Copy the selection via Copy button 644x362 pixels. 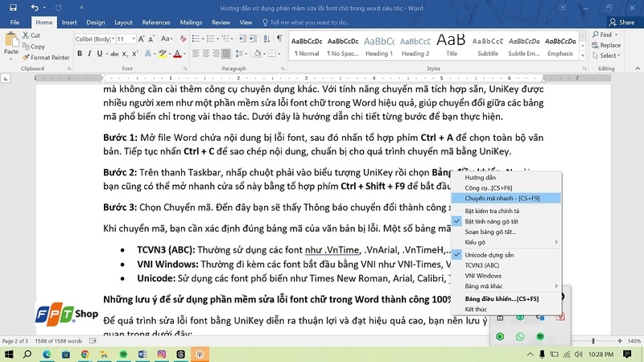click(x=34, y=47)
